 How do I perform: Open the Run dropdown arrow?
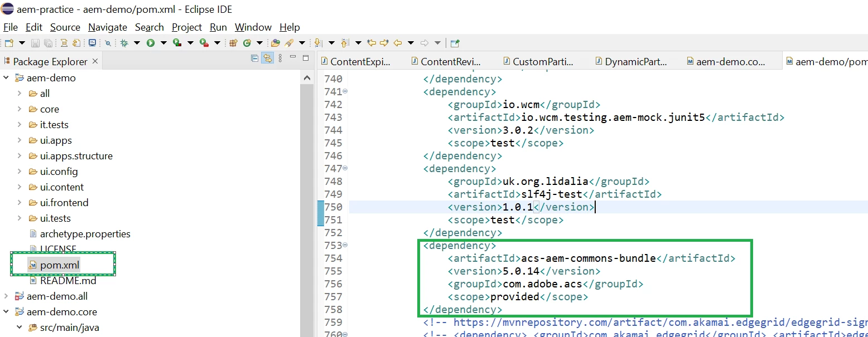163,43
